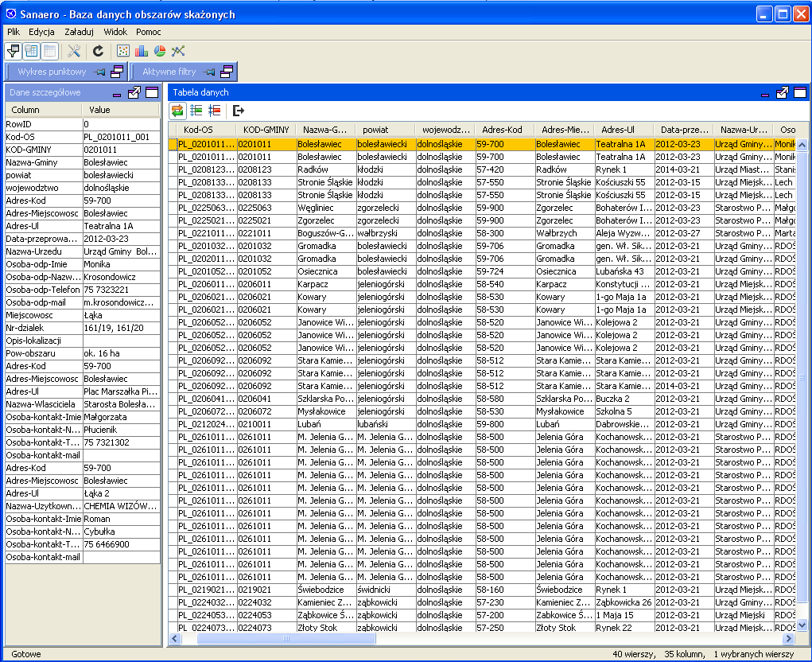Image resolution: width=812 pixels, height=662 pixels.
Task: Minimize the Tabela danych panel
Action: tap(765, 93)
